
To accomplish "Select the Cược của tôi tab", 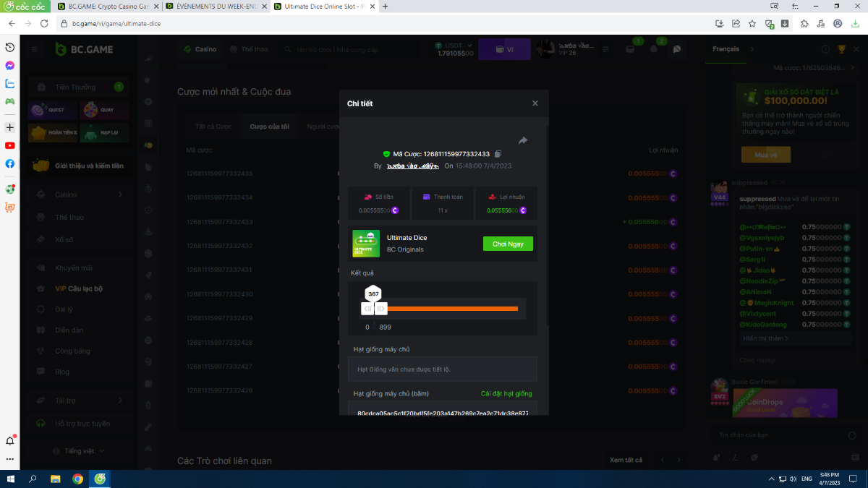I will pyautogui.click(x=269, y=127).
